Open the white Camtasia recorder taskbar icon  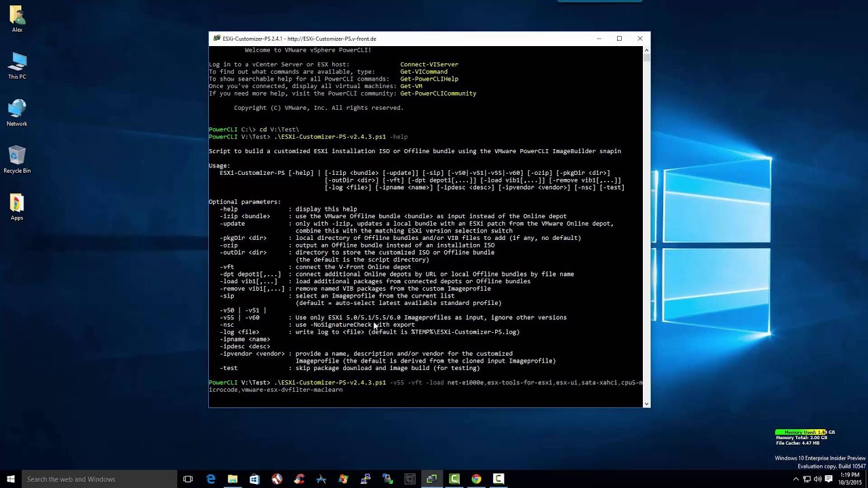pyautogui.click(x=498, y=479)
